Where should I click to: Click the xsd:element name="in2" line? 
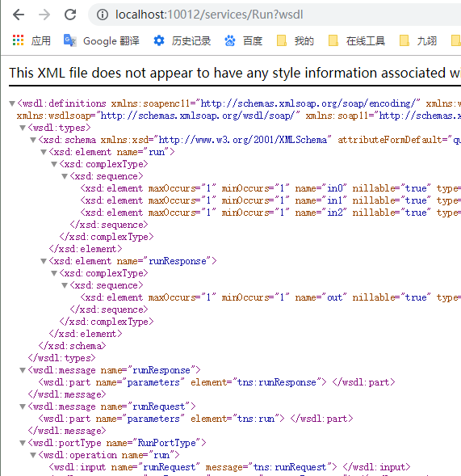270,213
